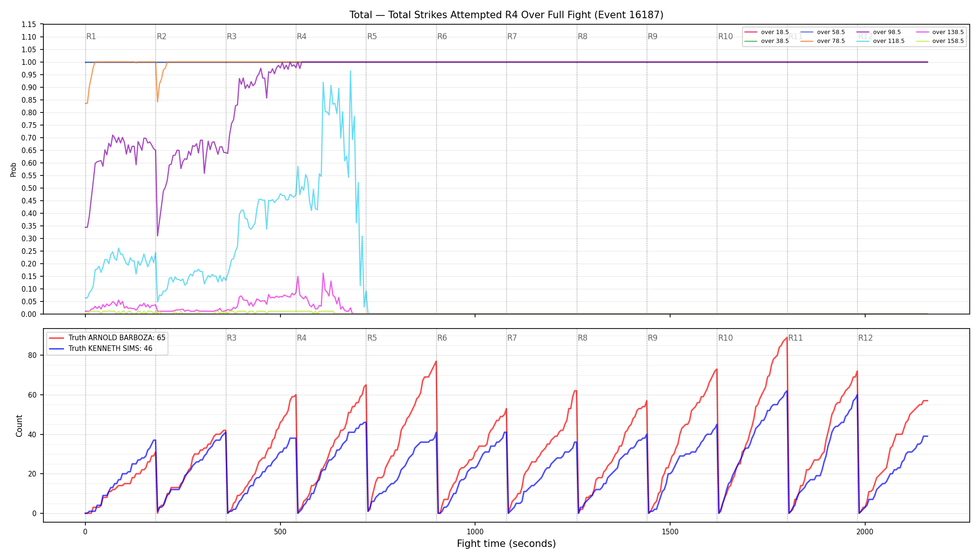Viewport: 980px width, 560px height.
Task: Click the R6 round label in the Count chart
Action: click(x=442, y=338)
